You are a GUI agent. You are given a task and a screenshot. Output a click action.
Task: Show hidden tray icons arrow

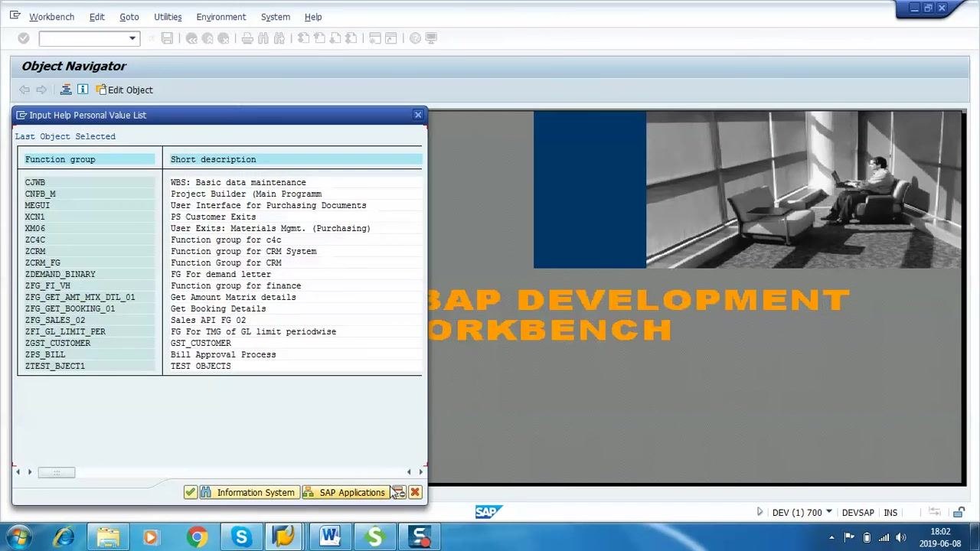[831, 537]
